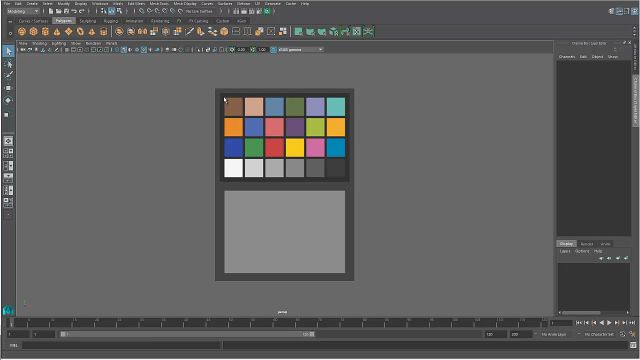This screenshot has width=640, height=360.
Task: Click the Redo arrow icon
Action: coord(82,11)
